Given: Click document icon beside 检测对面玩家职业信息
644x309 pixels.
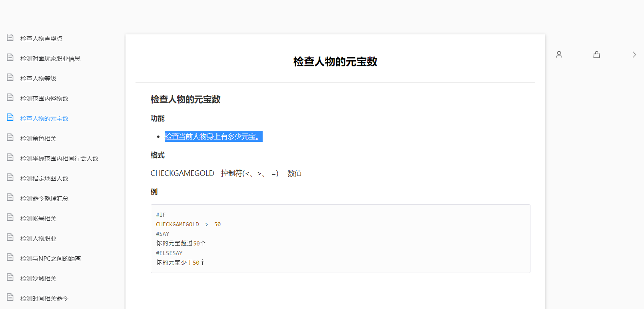Looking at the screenshot, I should (x=10, y=58).
